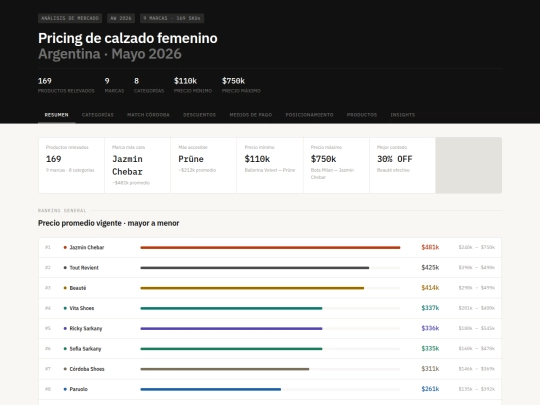Click the Ricky Sarkany ranking row name
Image resolution: width=540 pixels, height=405 pixels.
tap(86, 329)
